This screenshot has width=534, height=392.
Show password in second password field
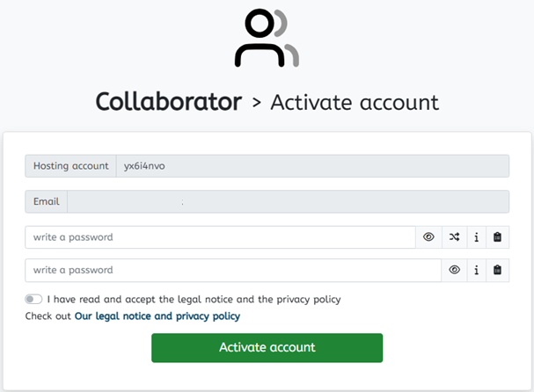[x=454, y=270]
